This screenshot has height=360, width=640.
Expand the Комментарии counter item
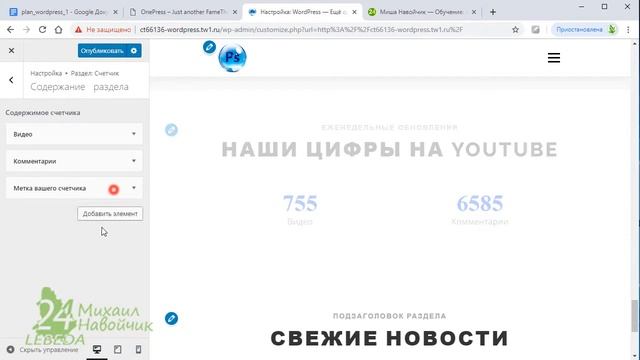pos(74,161)
